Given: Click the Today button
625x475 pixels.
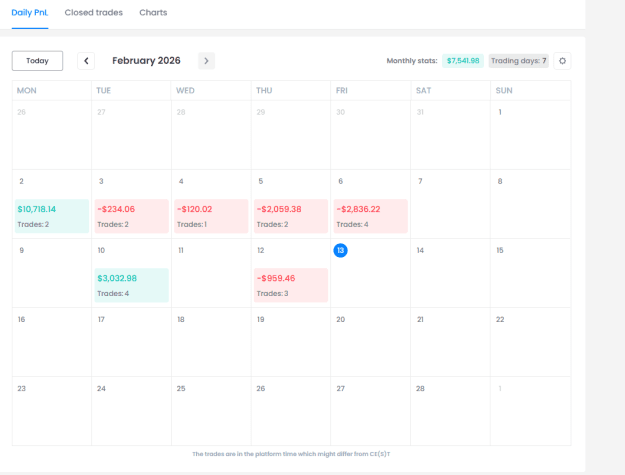Looking at the screenshot, I should [x=37, y=61].
